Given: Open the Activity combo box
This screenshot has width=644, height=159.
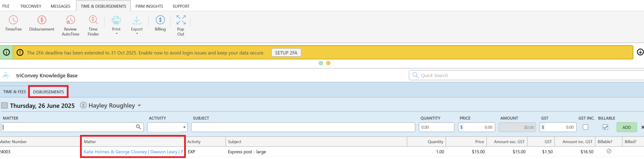Looking at the screenshot, I should [167, 127].
